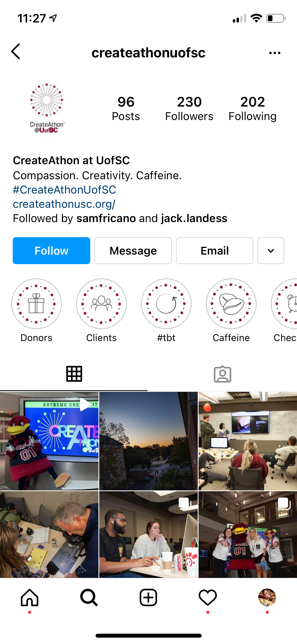The image size is (297, 644).
Task: Tap the Email button
Action: point(215,251)
